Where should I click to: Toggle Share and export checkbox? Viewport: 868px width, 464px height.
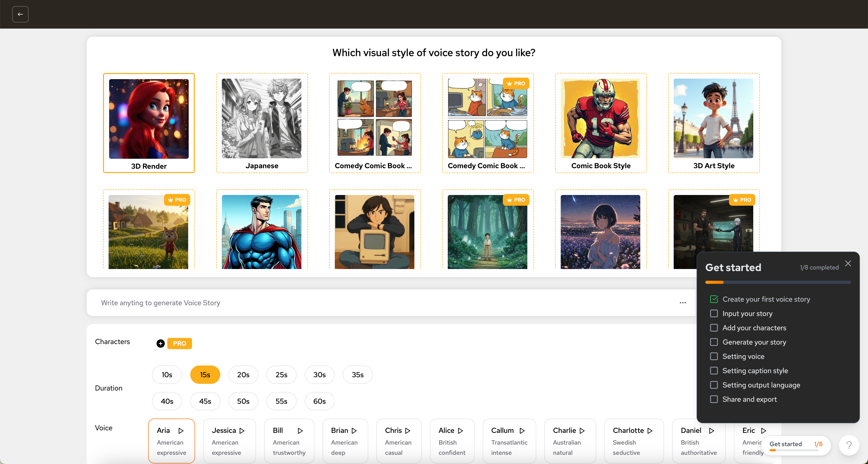714,399
